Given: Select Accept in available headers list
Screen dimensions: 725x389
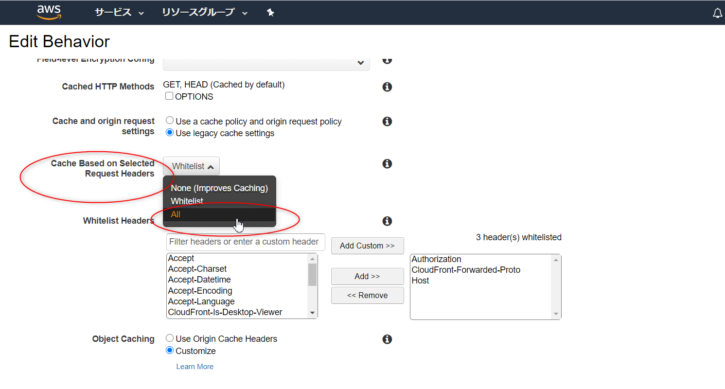Looking at the screenshot, I should (237, 258).
